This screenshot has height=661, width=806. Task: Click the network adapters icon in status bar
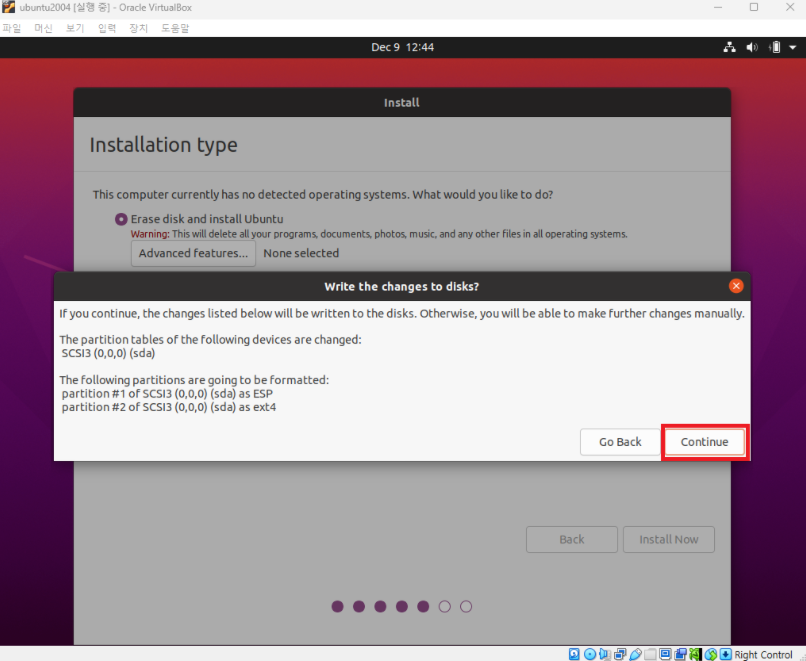[x=620, y=654]
